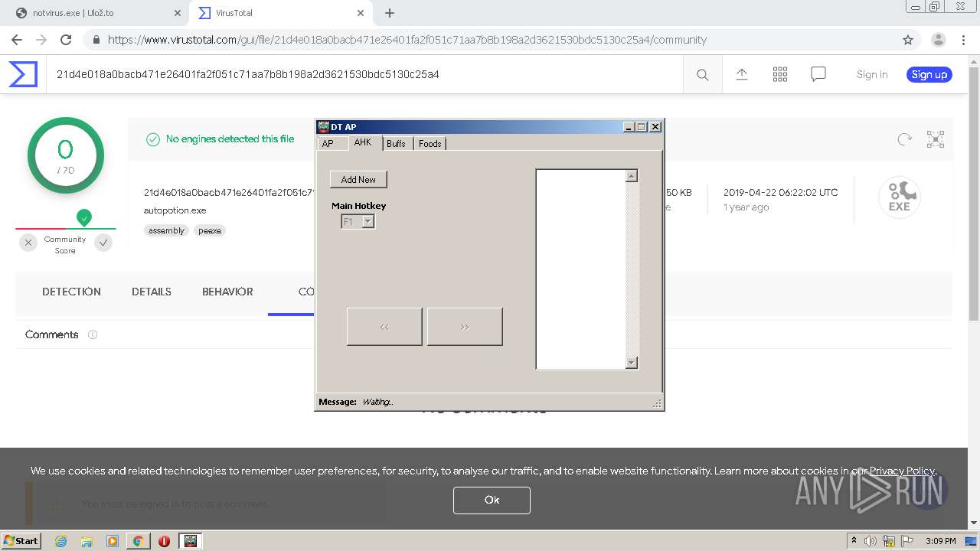Click the hash search input field
The image size is (980, 551).
(364, 74)
